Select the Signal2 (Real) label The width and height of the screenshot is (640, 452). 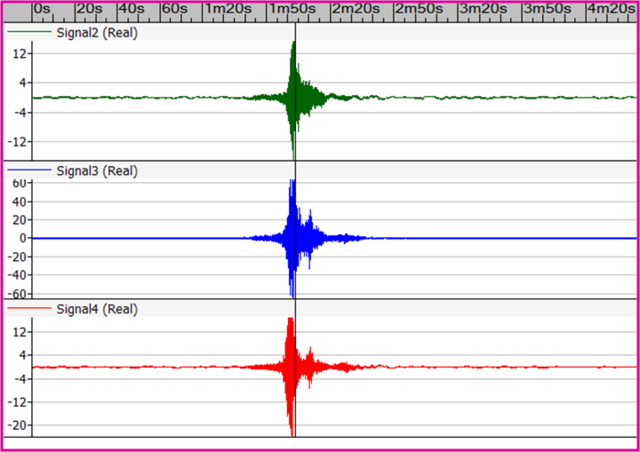[x=97, y=32]
